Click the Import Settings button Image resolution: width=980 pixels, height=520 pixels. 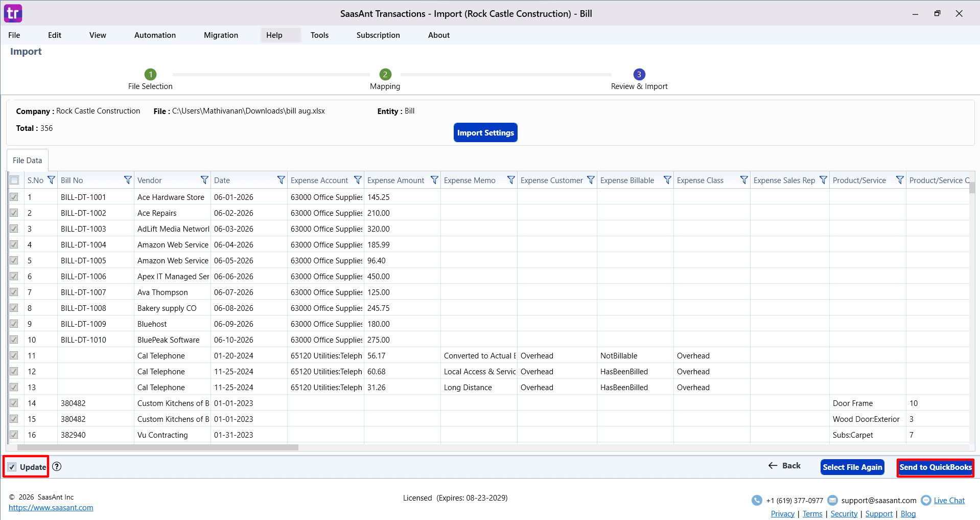point(485,132)
